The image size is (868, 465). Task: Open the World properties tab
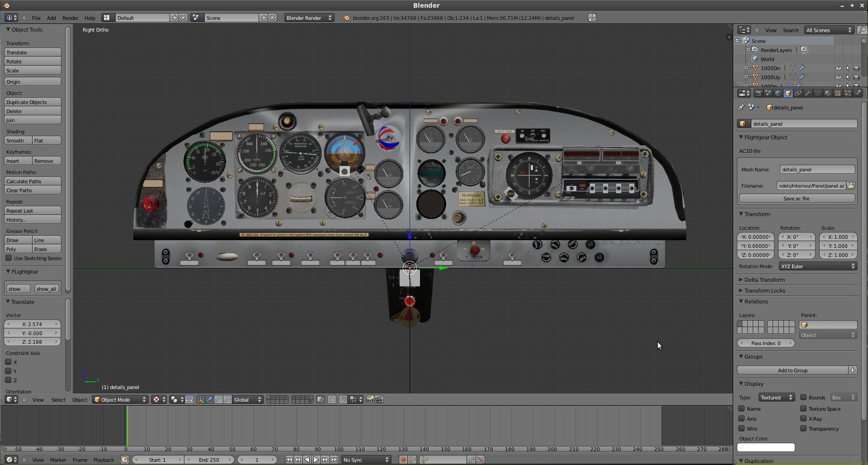click(x=778, y=93)
